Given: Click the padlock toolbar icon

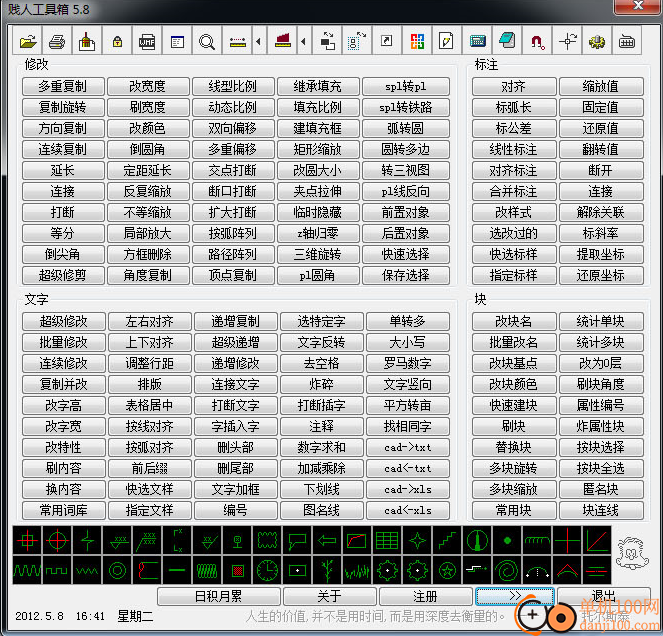Looking at the screenshot, I should coord(117,41).
